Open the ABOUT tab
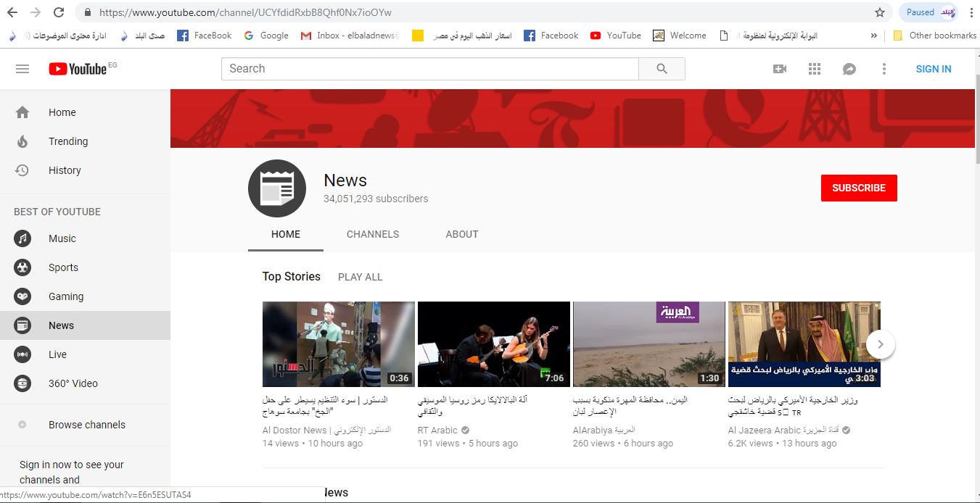 [x=461, y=234]
